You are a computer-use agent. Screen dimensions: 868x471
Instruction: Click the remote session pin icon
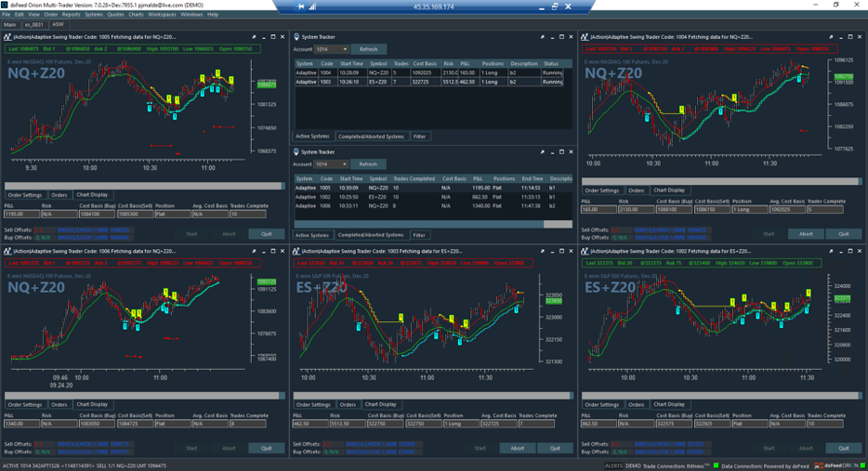pos(300,7)
